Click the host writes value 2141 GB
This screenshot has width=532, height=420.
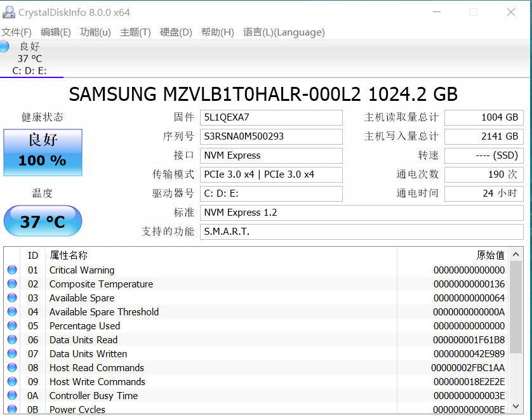(x=484, y=136)
